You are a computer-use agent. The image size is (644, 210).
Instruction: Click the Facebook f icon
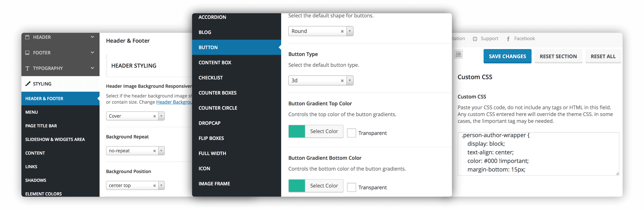click(508, 39)
